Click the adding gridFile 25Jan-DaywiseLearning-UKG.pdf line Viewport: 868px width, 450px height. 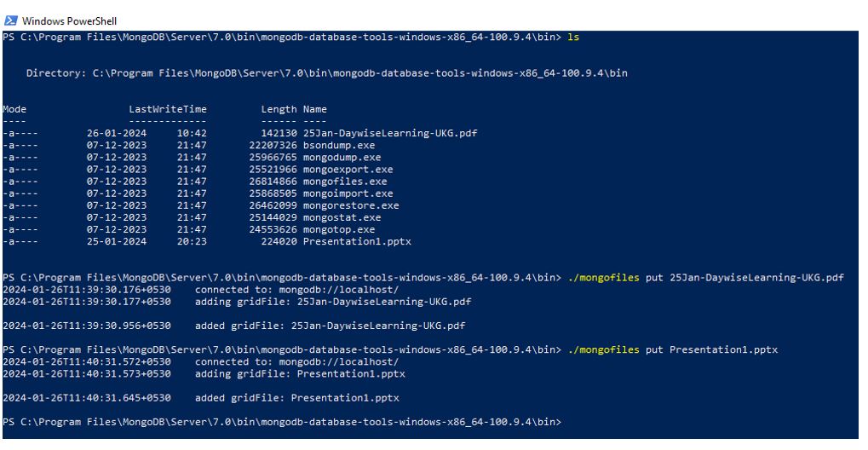tap(333, 302)
